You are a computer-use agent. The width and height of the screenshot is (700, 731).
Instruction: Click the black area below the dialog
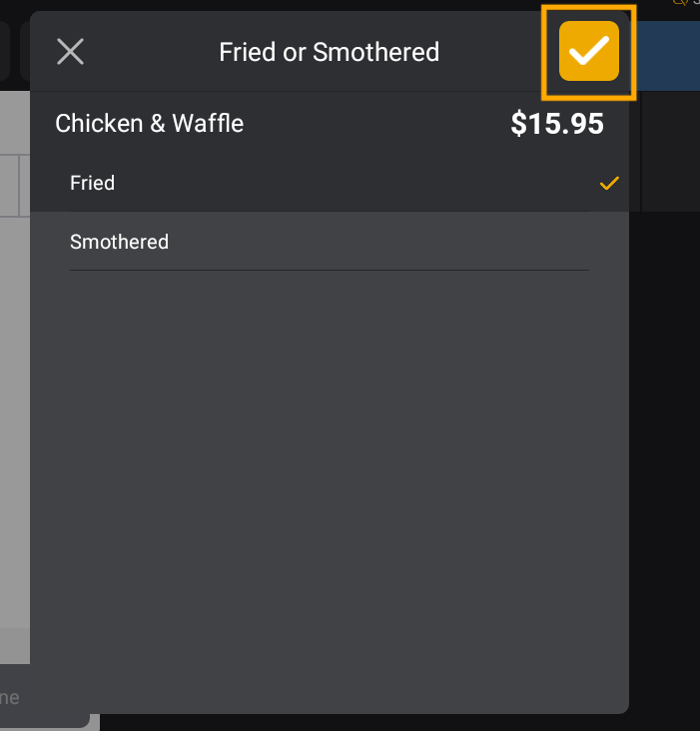399,722
